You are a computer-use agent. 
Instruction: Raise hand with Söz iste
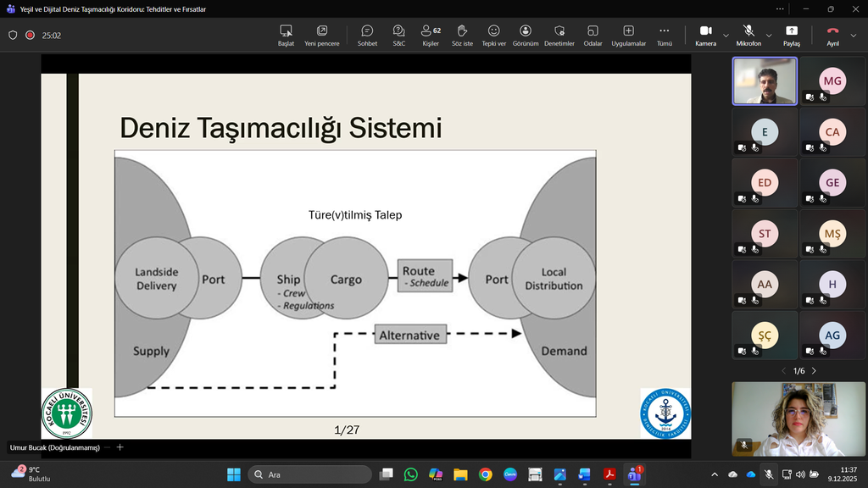pos(462,35)
